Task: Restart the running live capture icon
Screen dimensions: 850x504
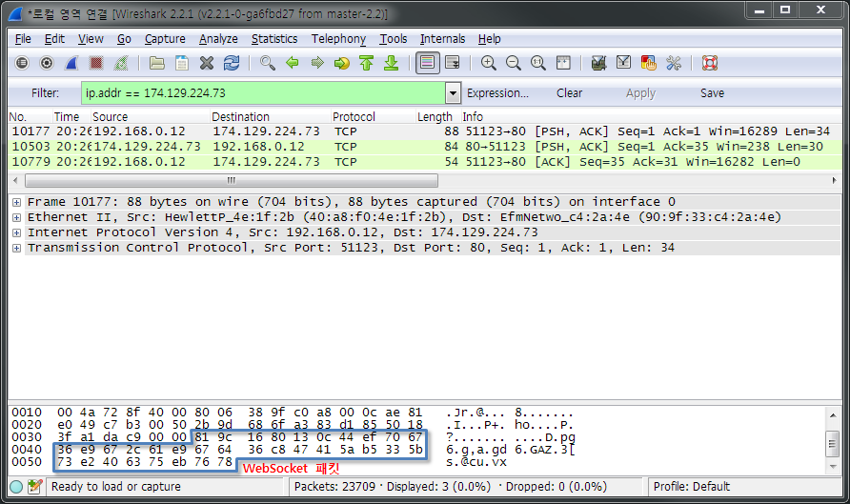Action: (121, 64)
